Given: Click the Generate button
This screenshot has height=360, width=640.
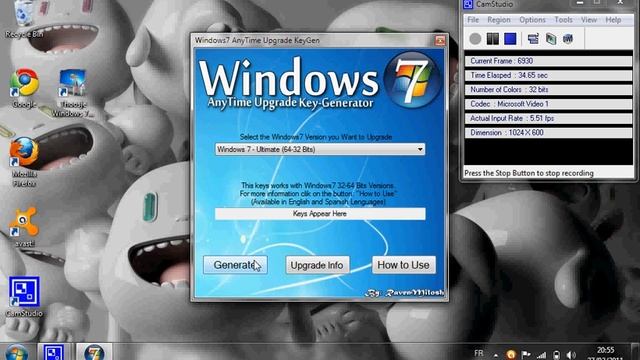Looking at the screenshot, I should 236,265.
